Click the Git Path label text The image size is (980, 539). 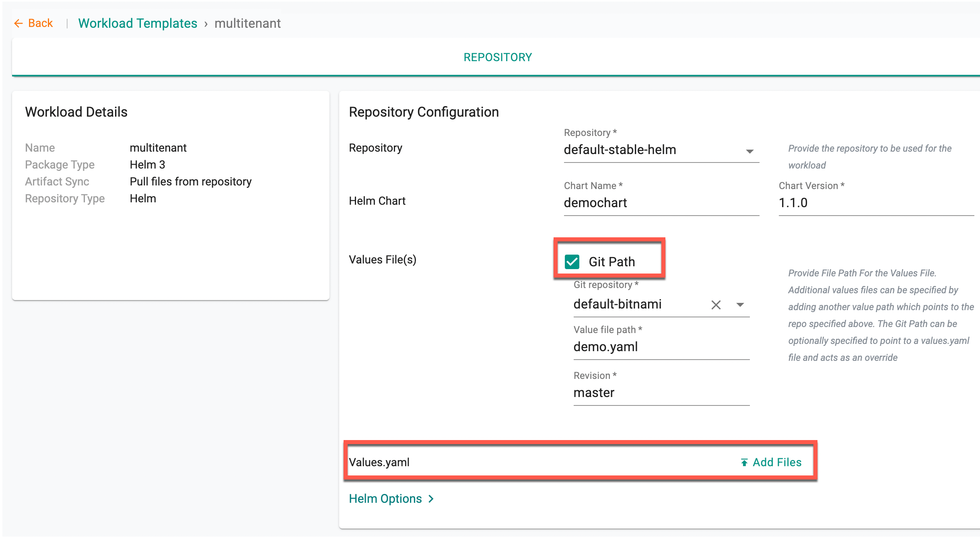click(x=611, y=262)
